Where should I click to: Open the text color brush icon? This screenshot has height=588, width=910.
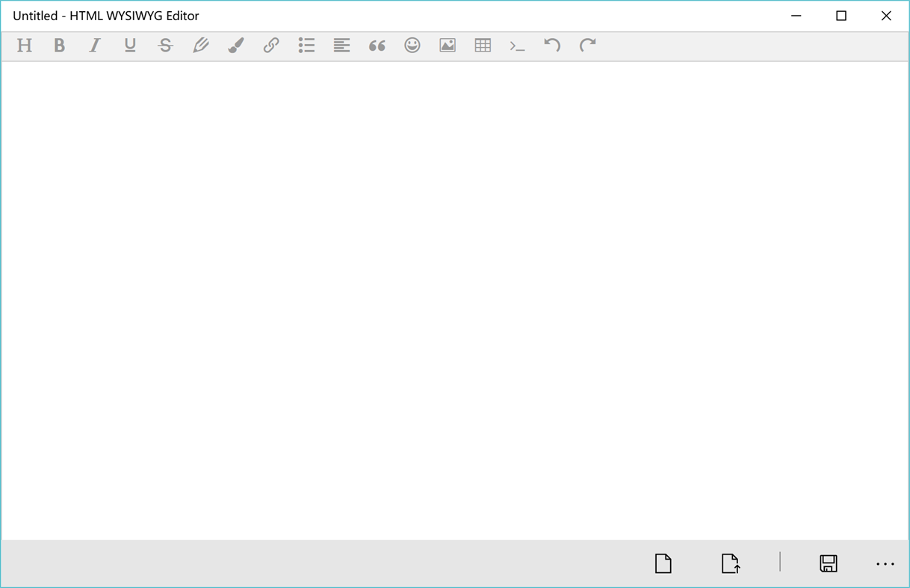235,46
